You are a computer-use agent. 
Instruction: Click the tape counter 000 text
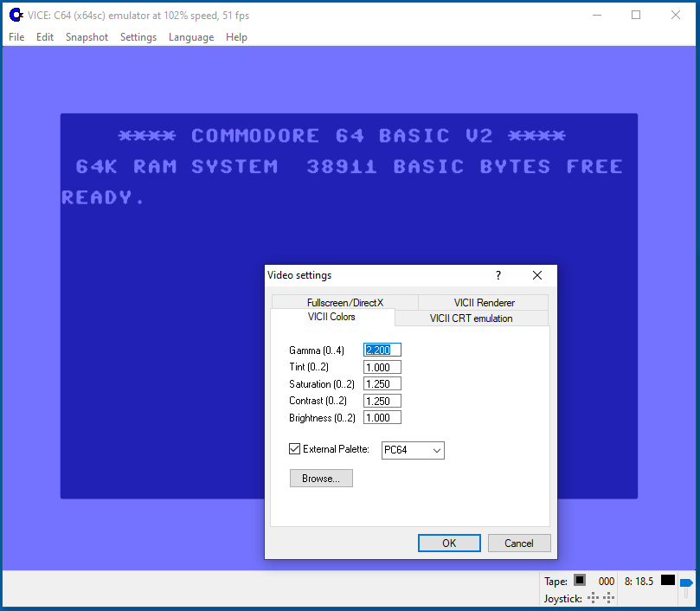(607, 581)
